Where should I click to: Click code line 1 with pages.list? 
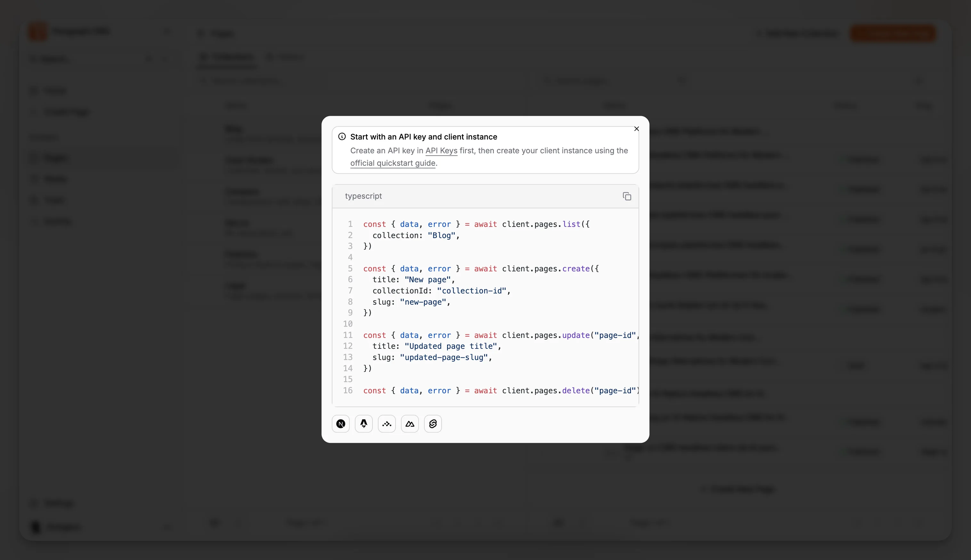coord(477,224)
